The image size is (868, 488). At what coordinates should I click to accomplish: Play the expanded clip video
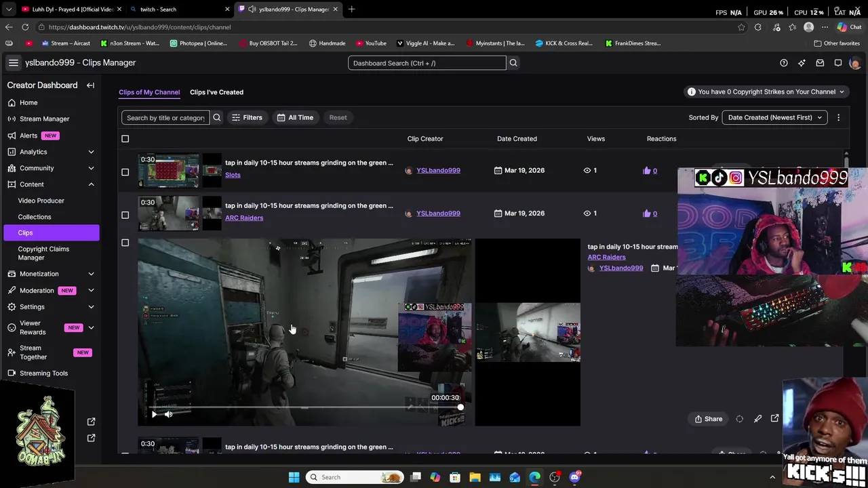[154, 414]
